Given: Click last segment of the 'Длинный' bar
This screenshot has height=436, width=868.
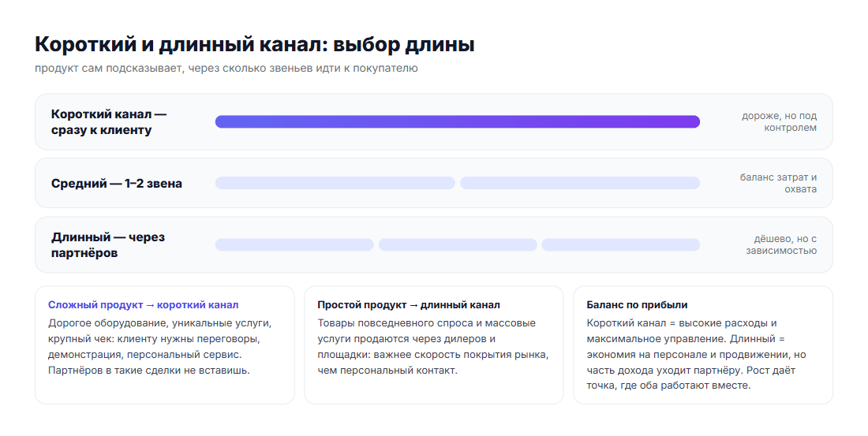Looking at the screenshot, I should [620, 244].
